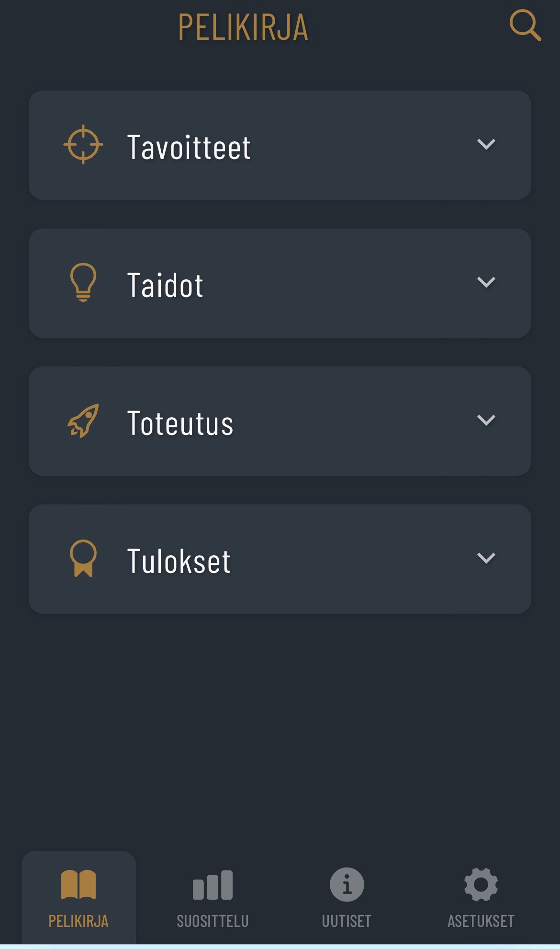
Task: Click the award ribbon icon beside Tulokset
Action: [x=83, y=558]
